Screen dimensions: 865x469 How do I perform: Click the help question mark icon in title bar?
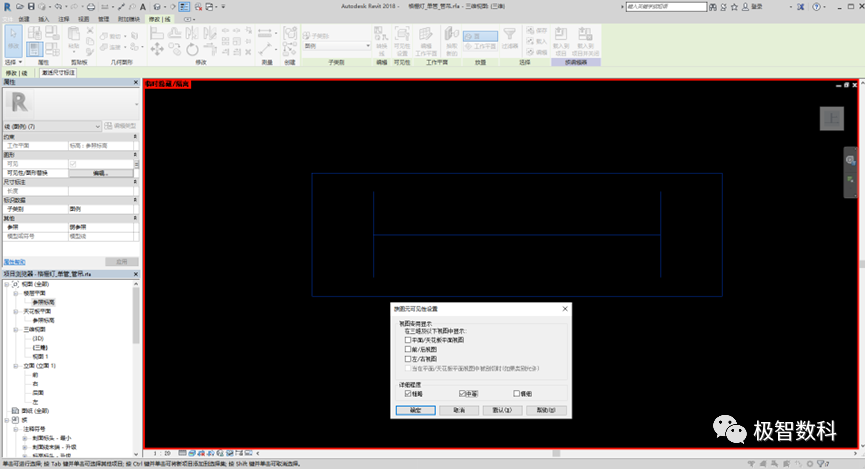(x=816, y=7)
